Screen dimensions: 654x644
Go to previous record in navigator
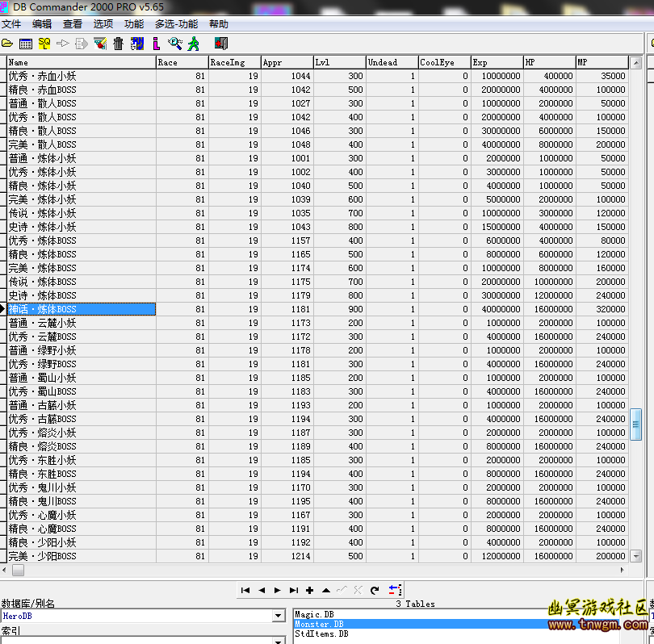(x=262, y=590)
